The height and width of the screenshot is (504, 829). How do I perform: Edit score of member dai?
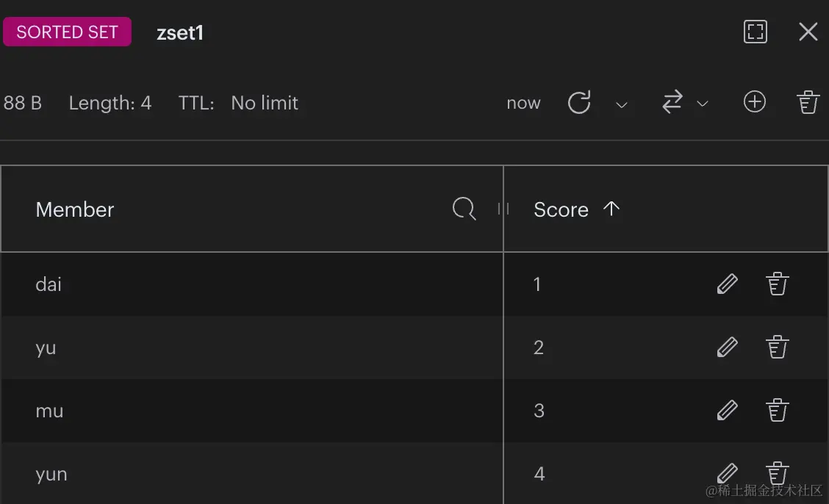727,284
